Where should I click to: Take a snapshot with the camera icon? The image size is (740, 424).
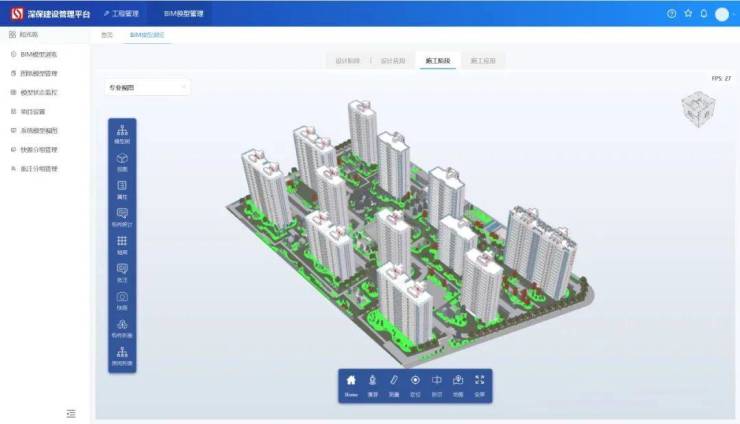point(122,298)
